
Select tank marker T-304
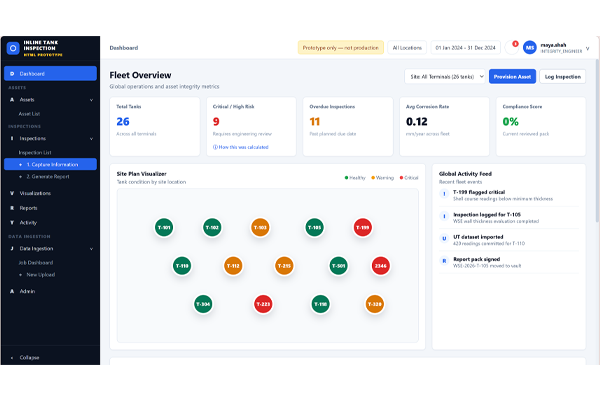203,304
